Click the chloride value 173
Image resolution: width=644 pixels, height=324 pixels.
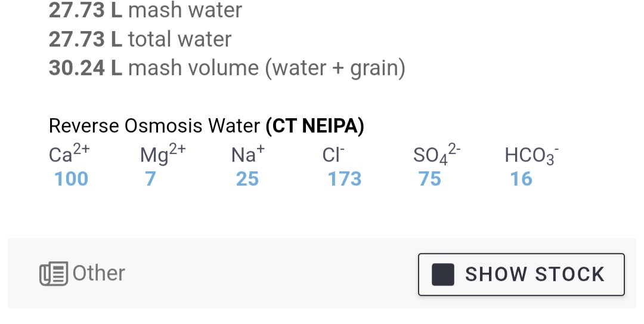344,179
